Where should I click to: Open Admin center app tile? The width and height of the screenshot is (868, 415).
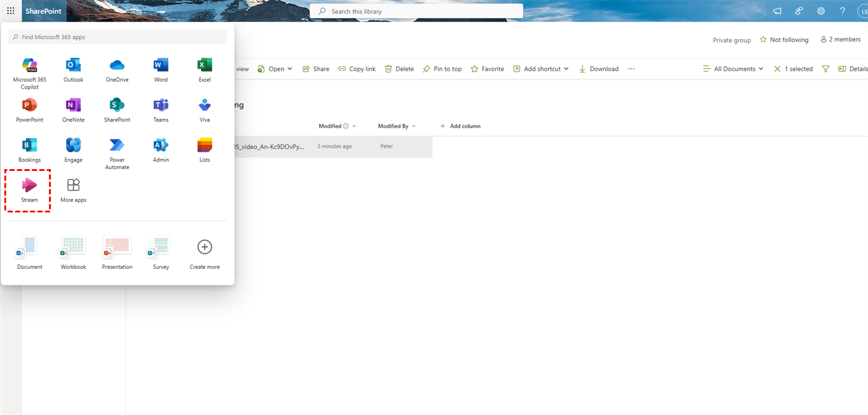click(x=161, y=151)
